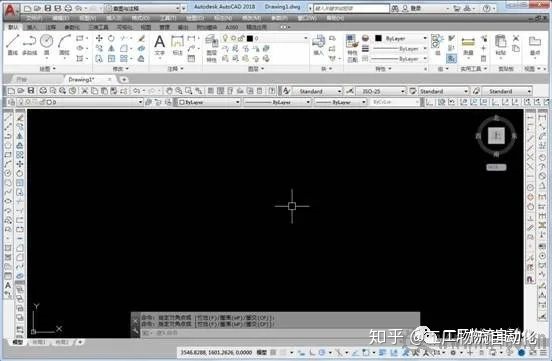Click the Move tool in Modify panel
The width and height of the screenshot is (552, 361).
pos(99,38)
